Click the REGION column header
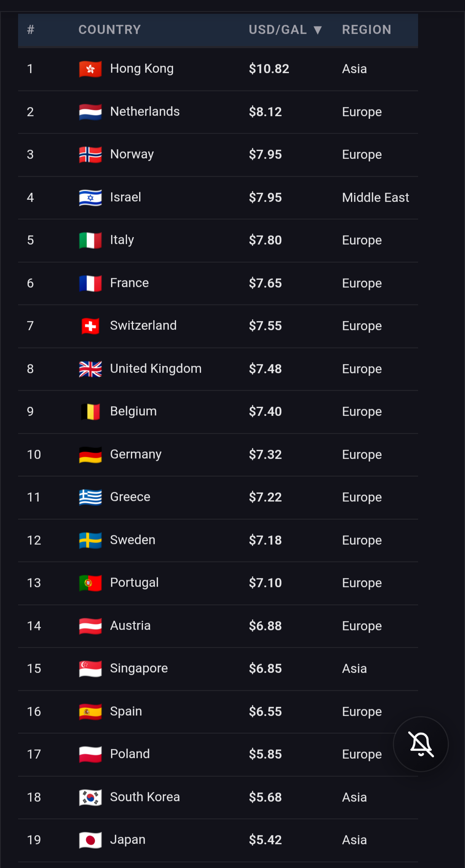Image resolution: width=465 pixels, height=868 pixels. [366, 30]
